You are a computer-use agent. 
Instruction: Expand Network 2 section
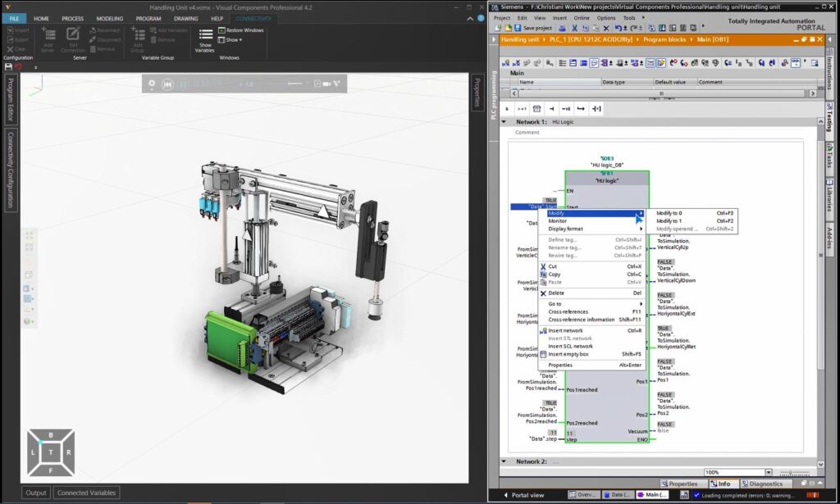coord(504,461)
